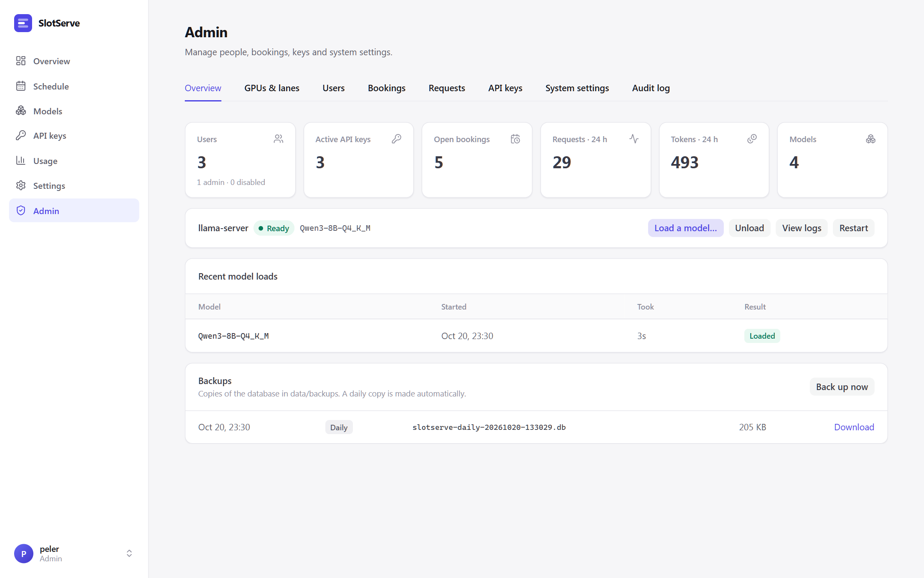Click '1 admin · 0 disabled' text
Screen dimensions: 924x578
[231, 182]
